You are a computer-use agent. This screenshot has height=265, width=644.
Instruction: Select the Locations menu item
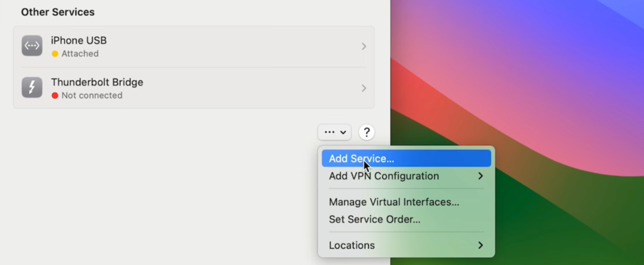pos(352,245)
